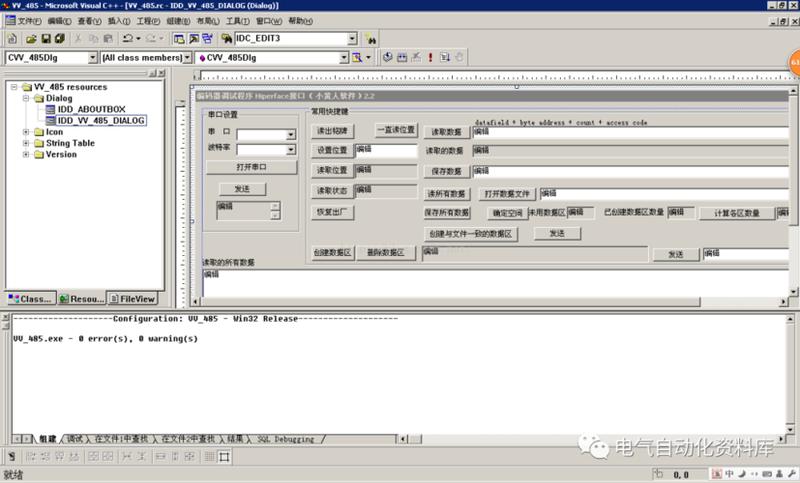Open the 串口 combo box in dialog
The height and width of the screenshot is (483, 800).
[266, 135]
